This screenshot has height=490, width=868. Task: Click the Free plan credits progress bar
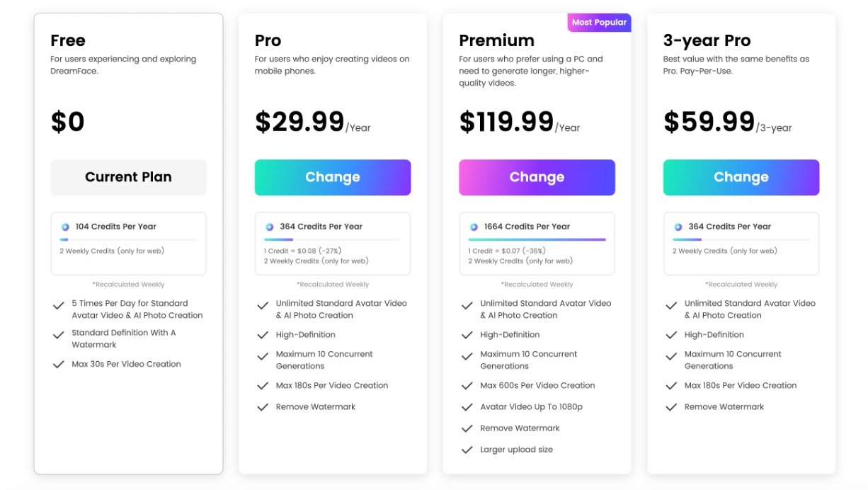point(128,239)
